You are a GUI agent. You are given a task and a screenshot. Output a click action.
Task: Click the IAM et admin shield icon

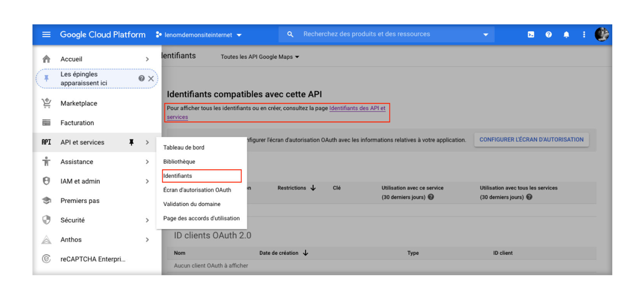46,181
